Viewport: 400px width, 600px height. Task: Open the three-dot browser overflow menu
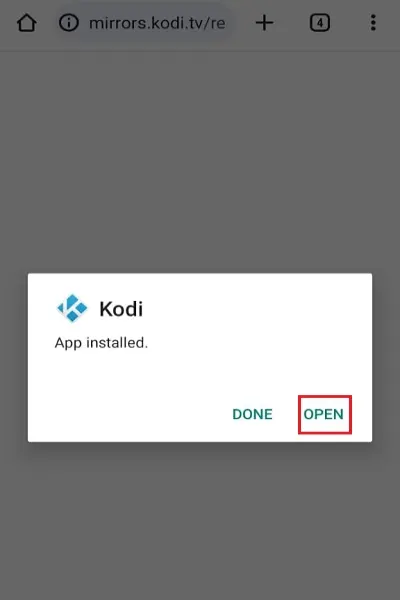373,23
